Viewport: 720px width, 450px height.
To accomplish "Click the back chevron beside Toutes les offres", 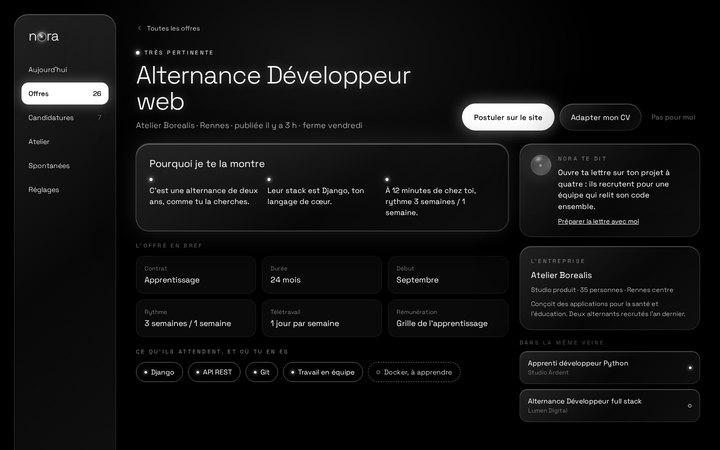I will pos(140,28).
